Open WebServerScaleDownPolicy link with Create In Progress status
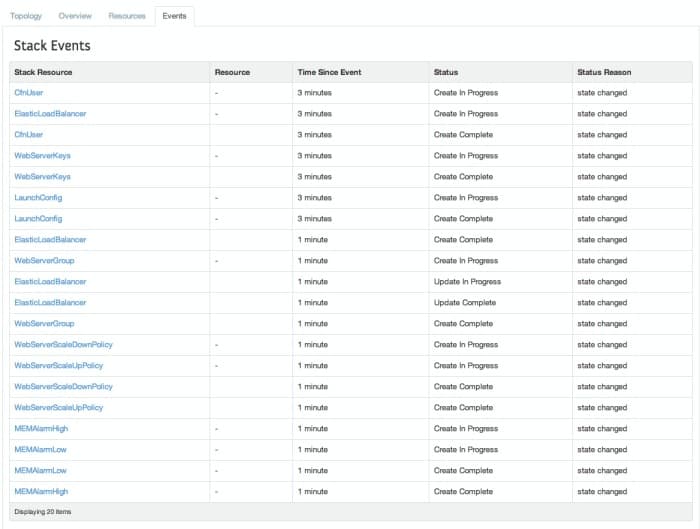Image resolution: width=700 pixels, height=529 pixels. [63, 345]
